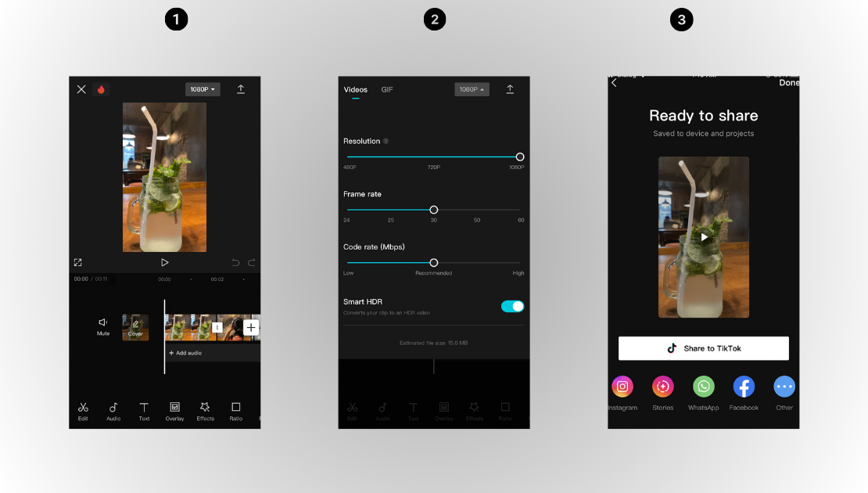Open the 1080P resolution dropdown in screen 1
This screenshot has width=868, height=493.
pyautogui.click(x=203, y=89)
